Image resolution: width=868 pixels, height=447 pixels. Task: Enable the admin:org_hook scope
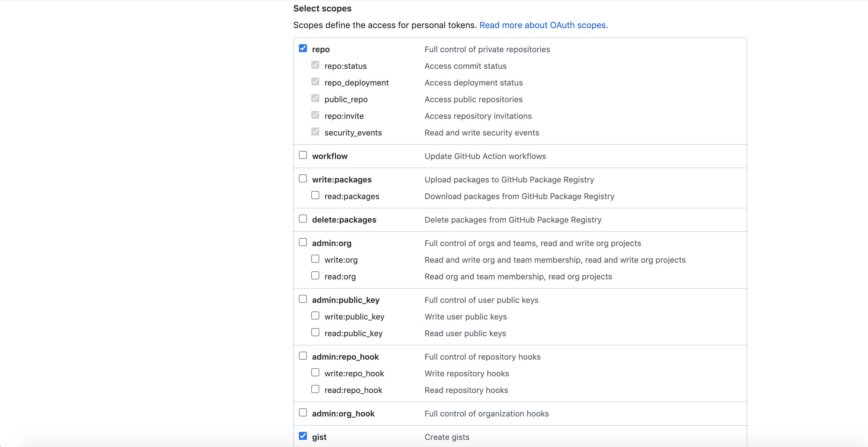pos(303,413)
